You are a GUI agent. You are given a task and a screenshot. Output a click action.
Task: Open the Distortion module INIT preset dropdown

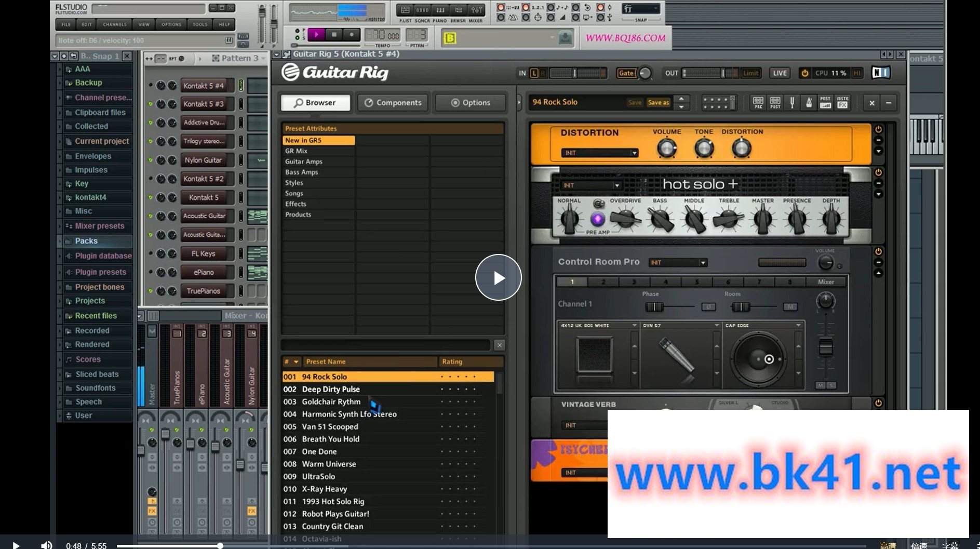pyautogui.click(x=600, y=153)
